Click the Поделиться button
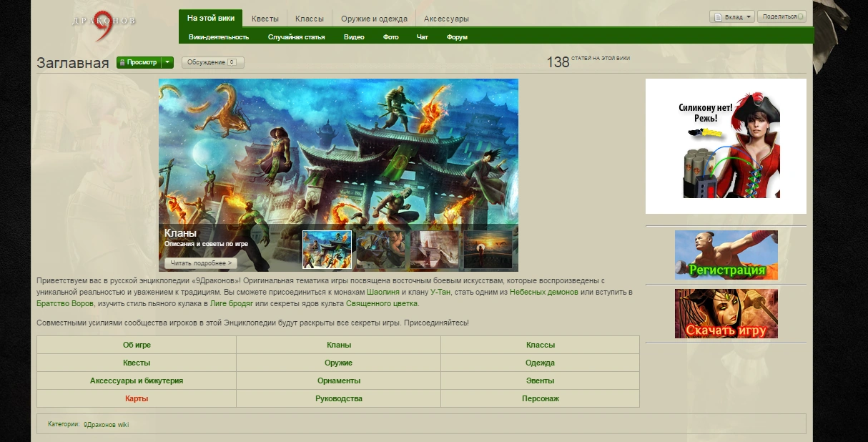 point(781,16)
